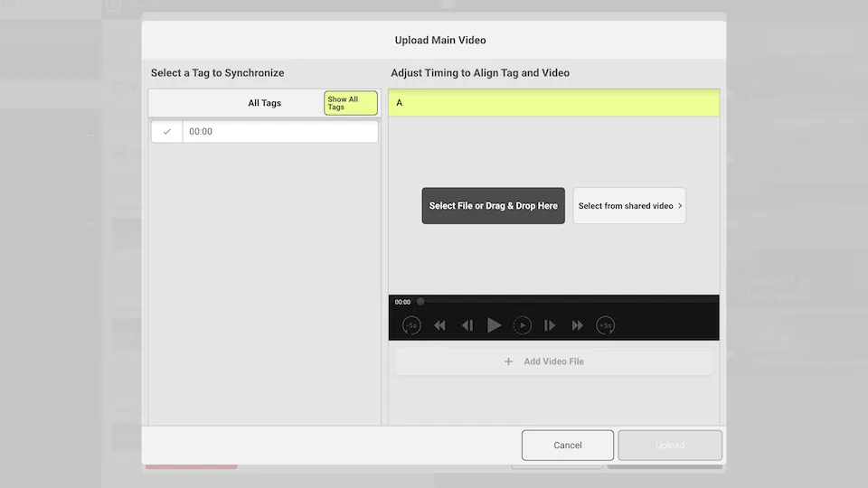
Task: Click the Upload Main Video title
Action: point(440,40)
